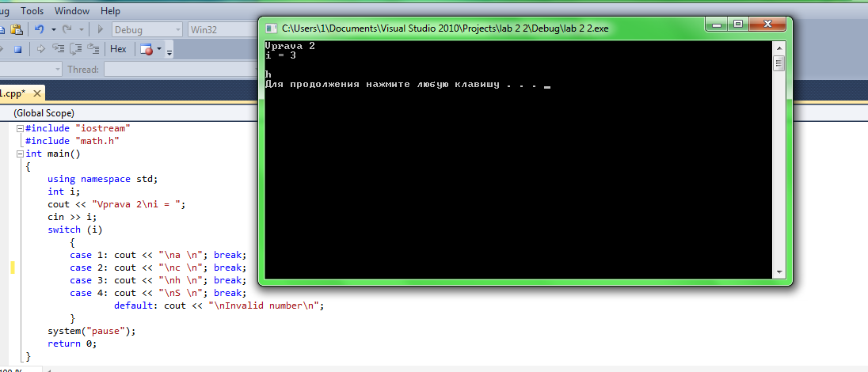Click the grayed Redo arrow icon
The height and width of the screenshot is (372, 868).
67,29
